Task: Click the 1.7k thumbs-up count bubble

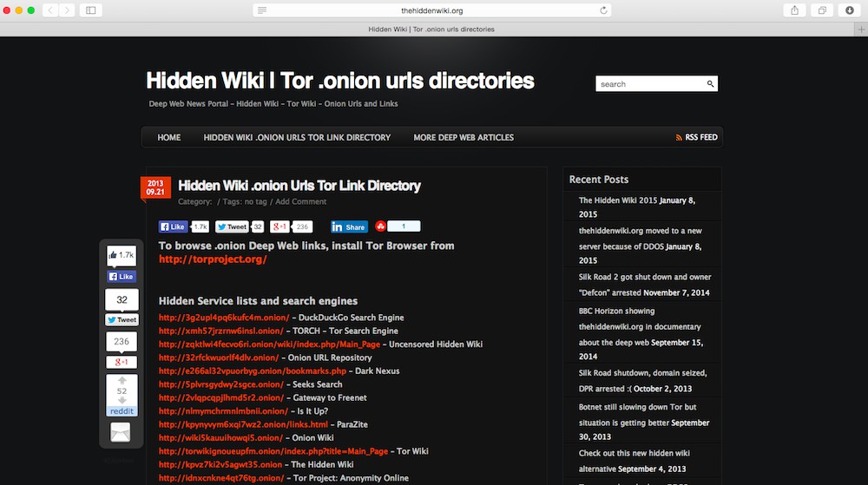Action: pyautogui.click(x=122, y=255)
